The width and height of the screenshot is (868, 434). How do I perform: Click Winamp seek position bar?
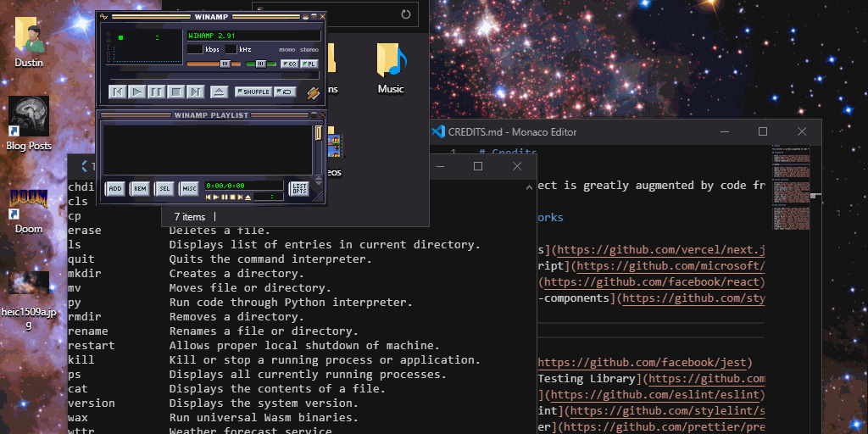[214, 75]
